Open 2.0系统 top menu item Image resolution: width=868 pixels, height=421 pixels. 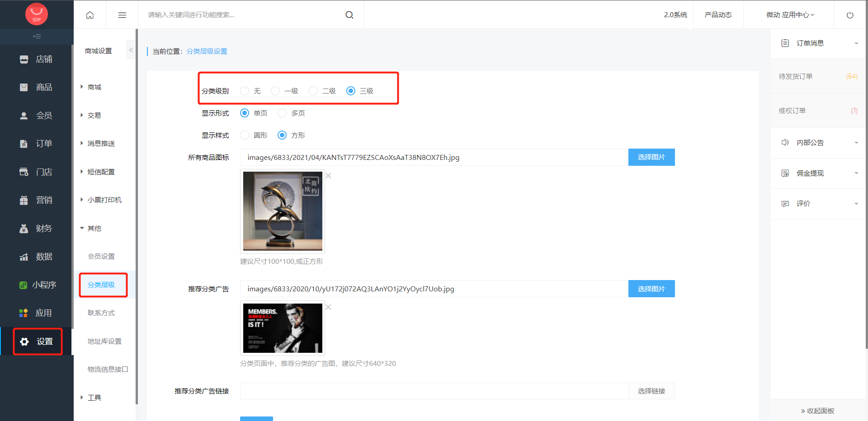[x=675, y=15]
